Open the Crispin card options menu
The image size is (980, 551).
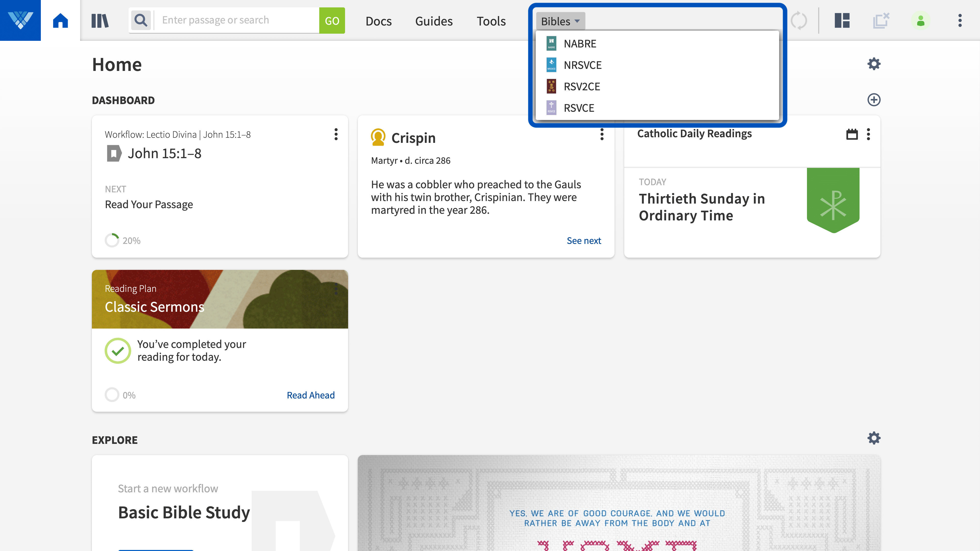[x=602, y=134]
